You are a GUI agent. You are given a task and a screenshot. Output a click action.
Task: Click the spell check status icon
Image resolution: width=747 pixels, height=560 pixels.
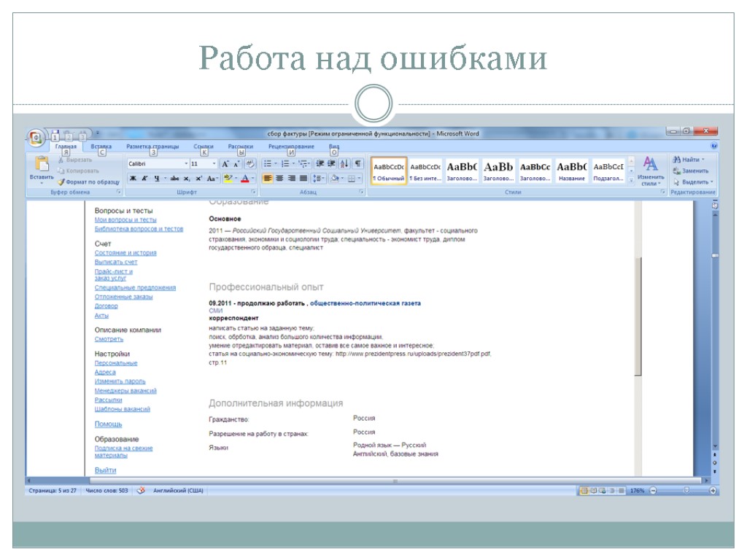tap(141, 491)
